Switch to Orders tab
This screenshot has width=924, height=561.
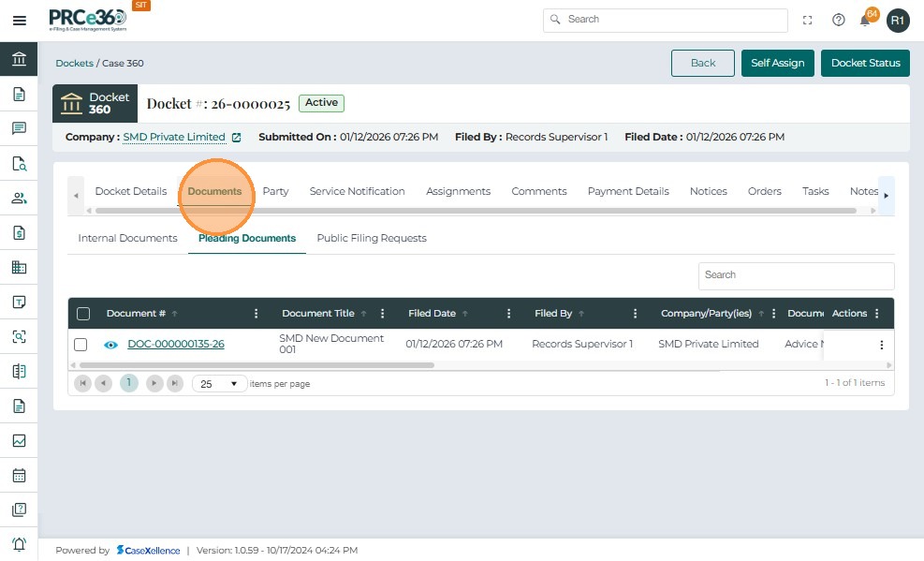(x=764, y=191)
